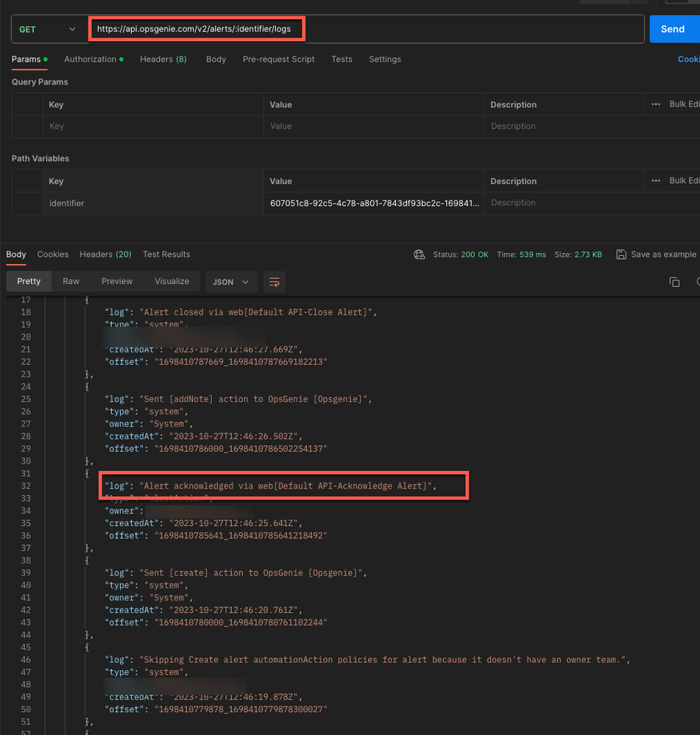Click the Size 2.73 KB value
The height and width of the screenshot is (735, 700).
(588, 255)
